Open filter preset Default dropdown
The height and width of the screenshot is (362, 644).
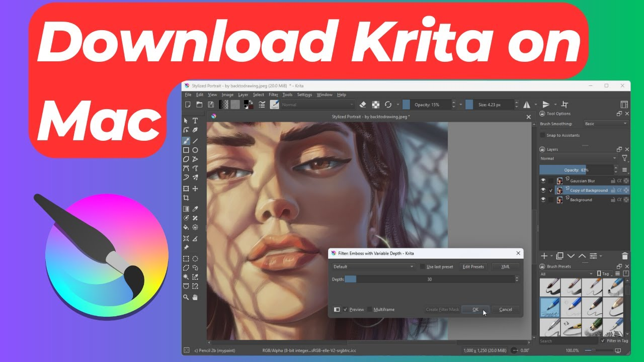(x=373, y=267)
